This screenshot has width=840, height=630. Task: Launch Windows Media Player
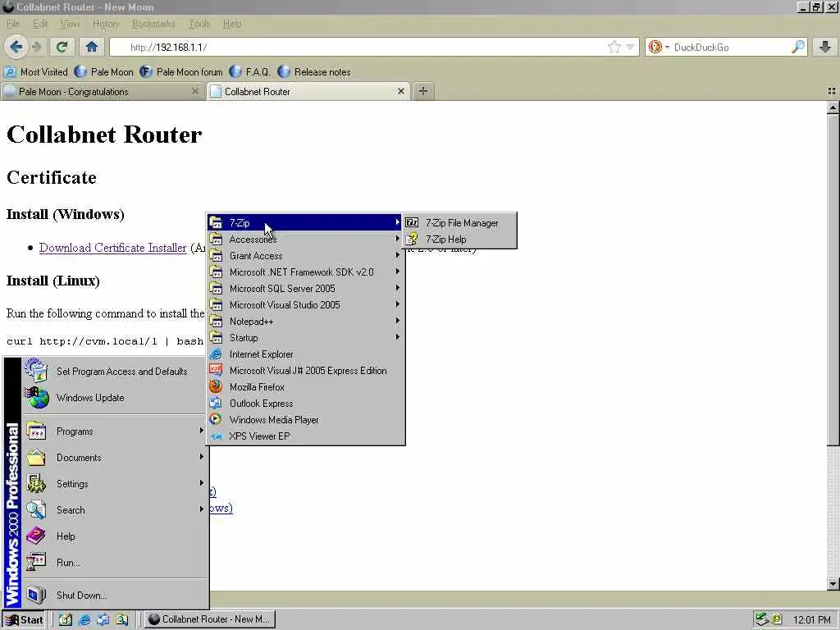(x=305, y=419)
